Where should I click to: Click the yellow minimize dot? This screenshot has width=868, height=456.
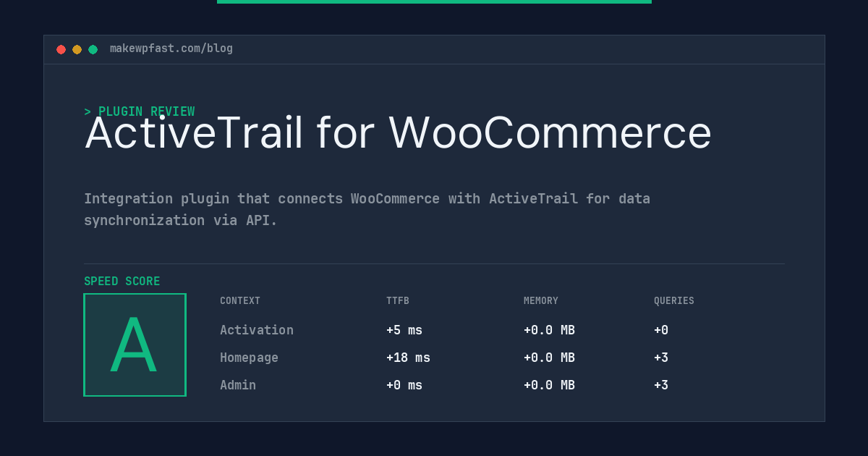coord(77,49)
